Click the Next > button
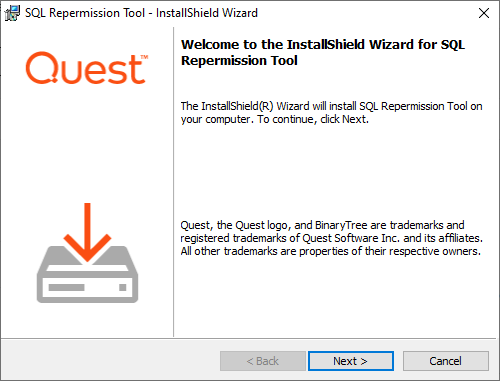500x381 pixels. (x=351, y=361)
